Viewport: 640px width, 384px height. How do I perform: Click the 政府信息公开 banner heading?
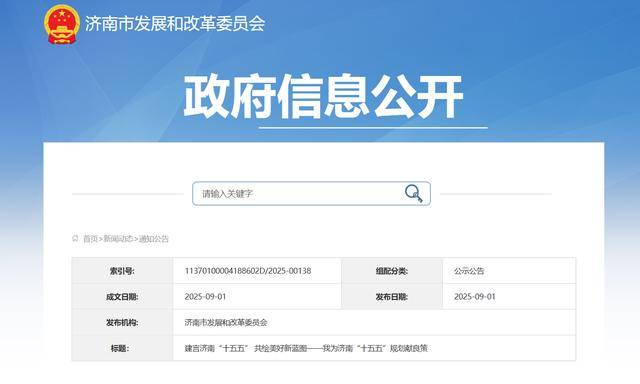[323, 96]
